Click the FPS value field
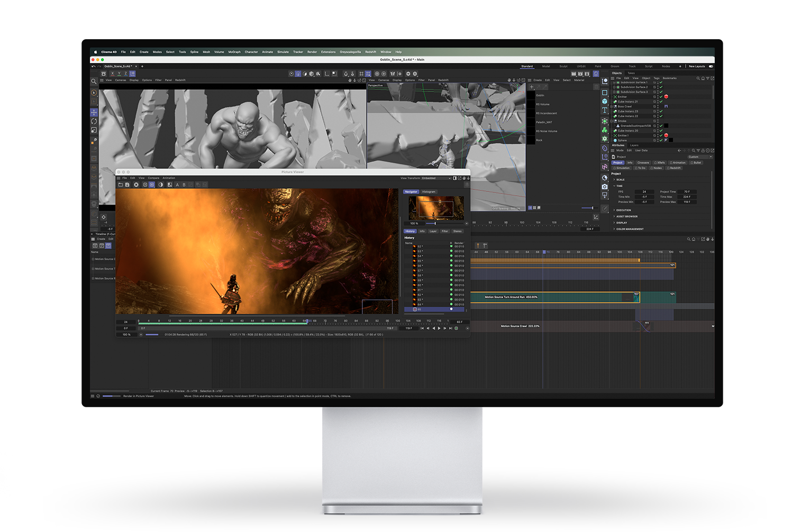The image size is (801, 532). 644,192
